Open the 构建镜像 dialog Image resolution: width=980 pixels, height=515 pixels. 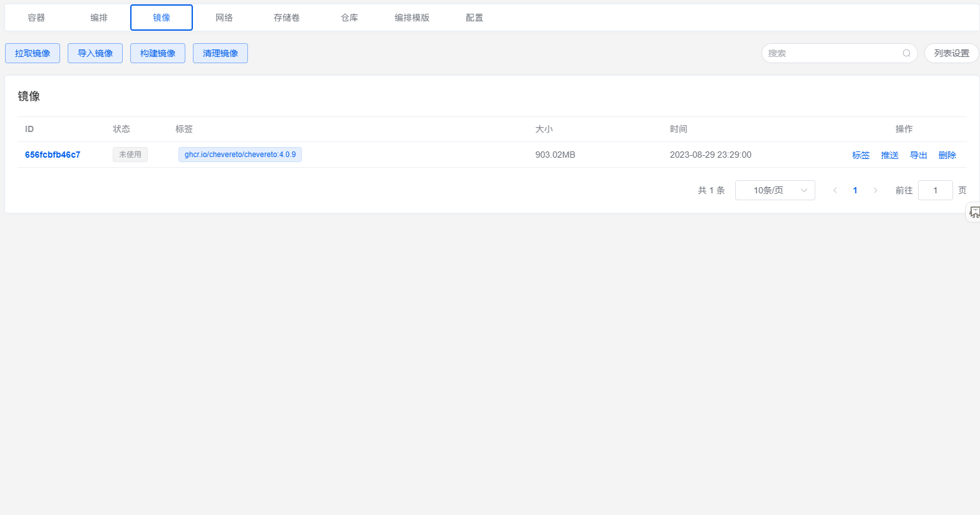pyautogui.click(x=158, y=53)
